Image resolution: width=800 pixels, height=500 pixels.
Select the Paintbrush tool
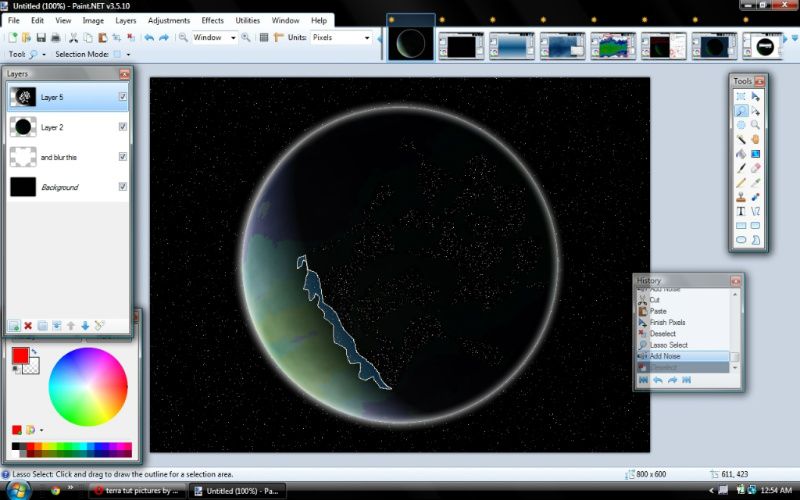[741, 168]
